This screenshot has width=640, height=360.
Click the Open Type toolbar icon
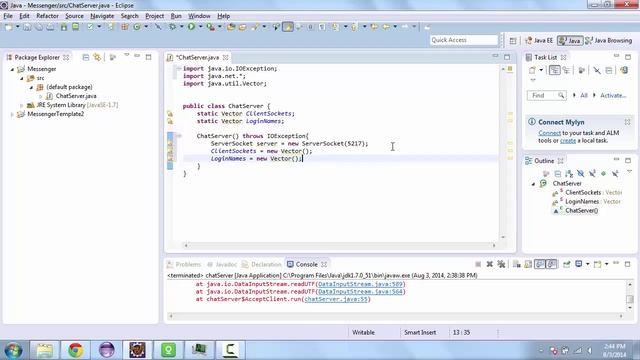[231, 27]
